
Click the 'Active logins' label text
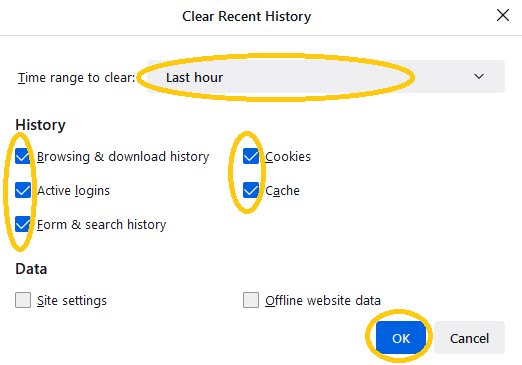(73, 191)
